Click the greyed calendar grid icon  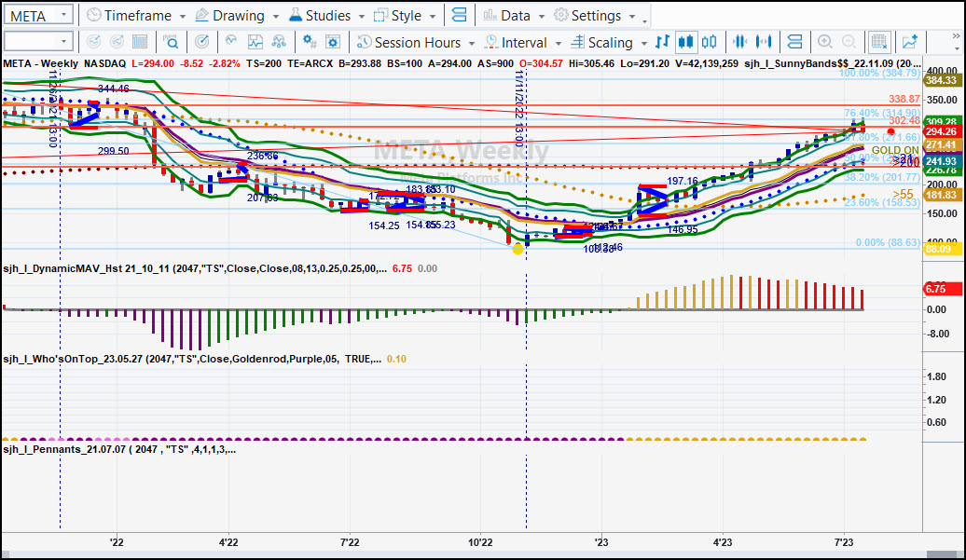140,42
